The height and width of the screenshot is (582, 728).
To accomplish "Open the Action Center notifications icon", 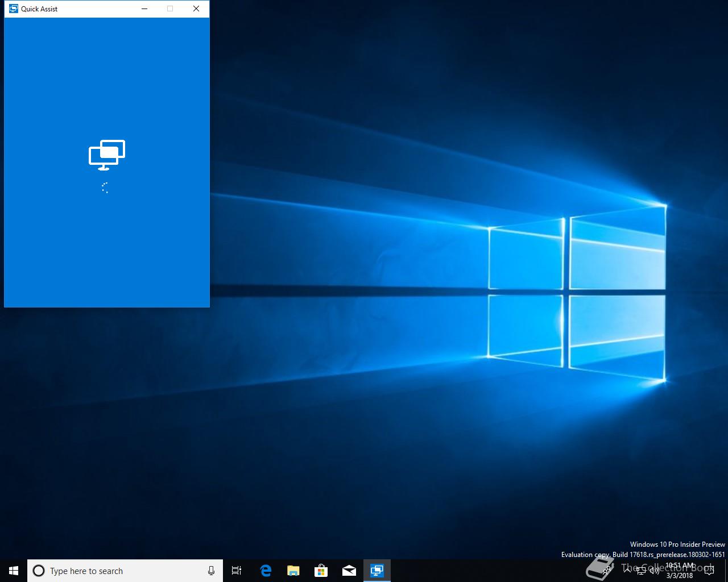I will [x=709, y=571].
